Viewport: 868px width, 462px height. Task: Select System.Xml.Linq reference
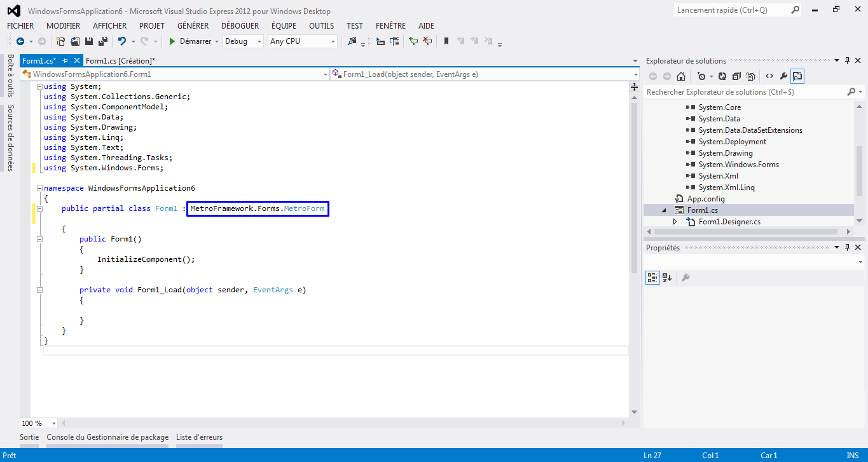(x=727, y=187)
